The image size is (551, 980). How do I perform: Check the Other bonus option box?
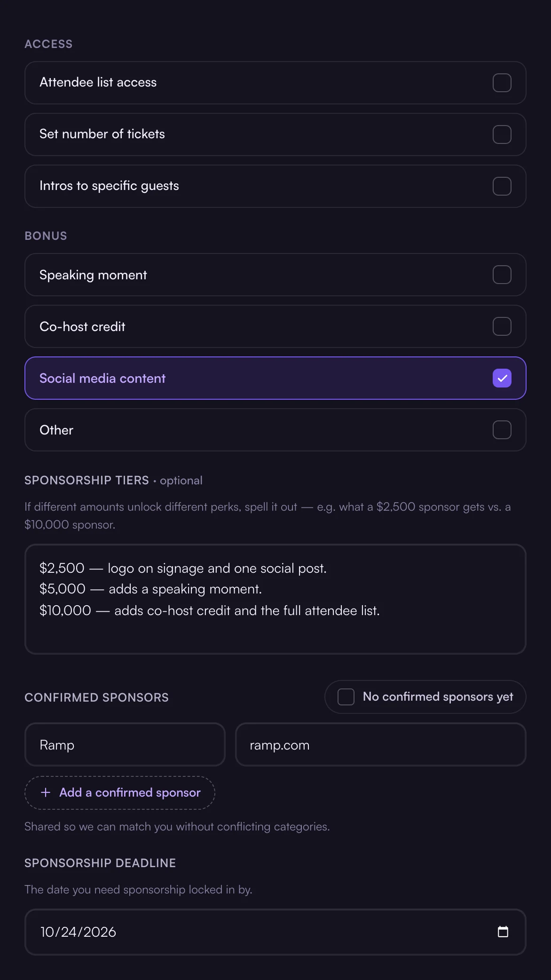pyautogui.click(x=502, y=430)
